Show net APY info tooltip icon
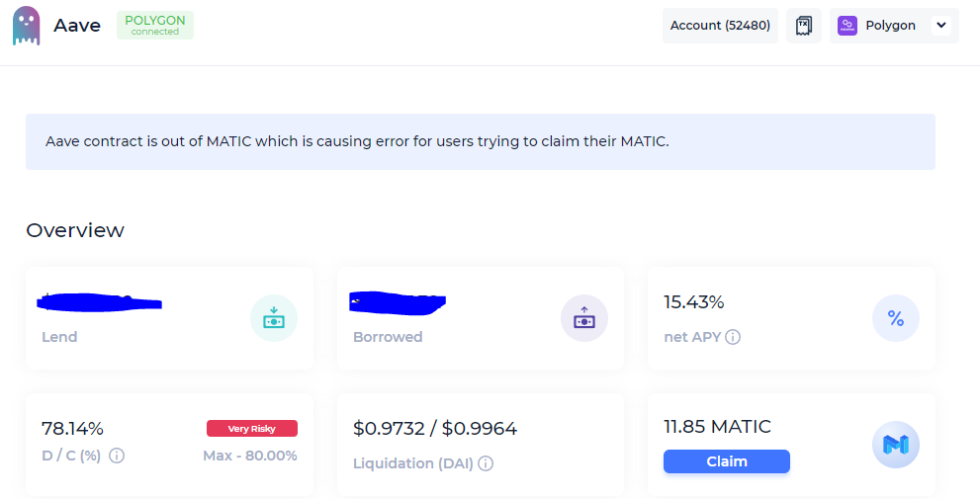The height and width of the screenshot is (499, 980). [733, 337]
